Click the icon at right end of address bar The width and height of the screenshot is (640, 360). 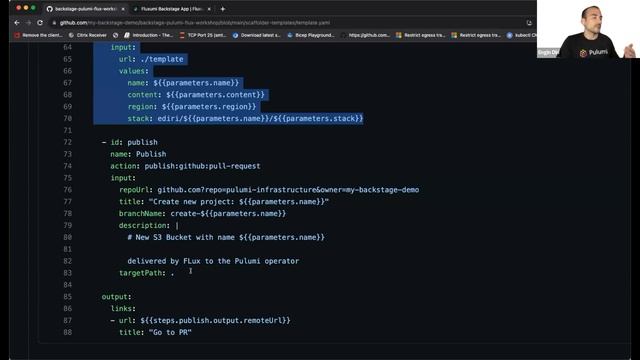(529, 23)
